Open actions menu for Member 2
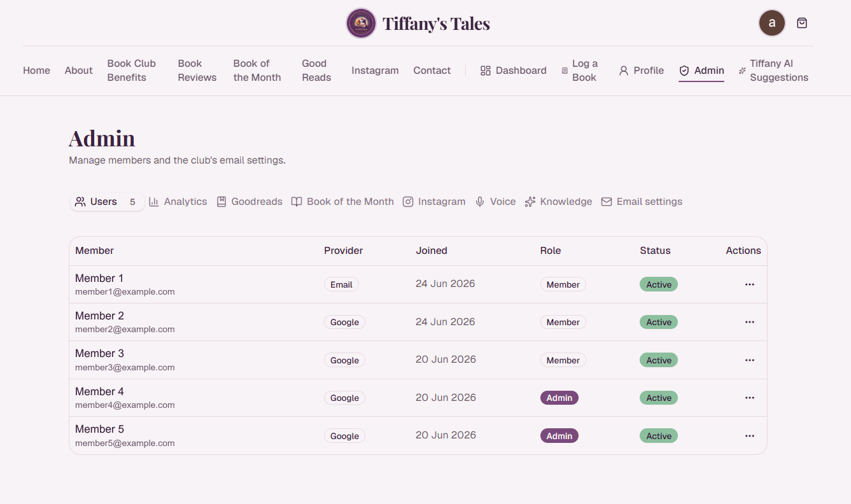 tap(750, 322)
